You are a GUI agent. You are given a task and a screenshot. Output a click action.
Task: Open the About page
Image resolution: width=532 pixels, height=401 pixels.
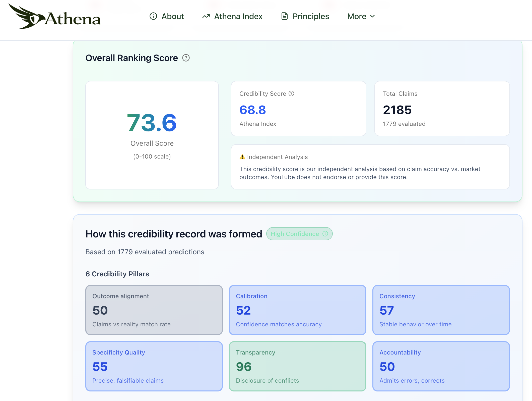pos(172,16)
